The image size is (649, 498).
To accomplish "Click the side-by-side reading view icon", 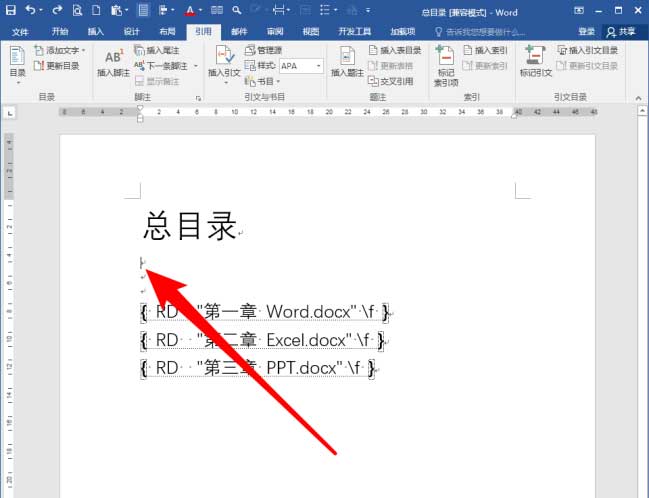I will click(x=217, y=10).
